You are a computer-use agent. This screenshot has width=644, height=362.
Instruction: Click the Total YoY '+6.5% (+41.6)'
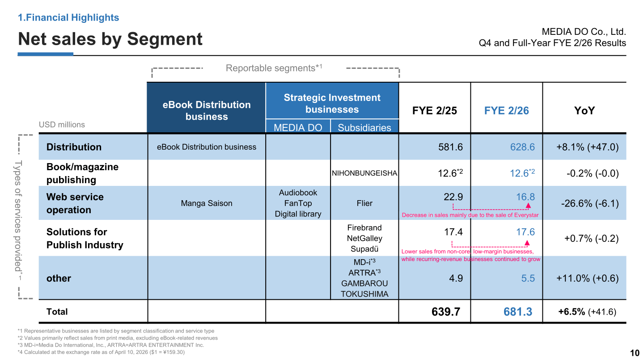587,312
